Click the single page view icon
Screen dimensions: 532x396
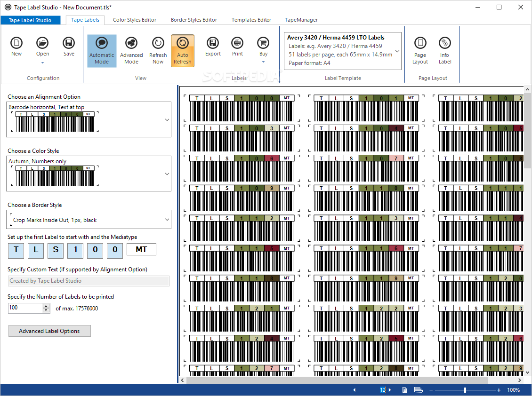click(404, 390)
